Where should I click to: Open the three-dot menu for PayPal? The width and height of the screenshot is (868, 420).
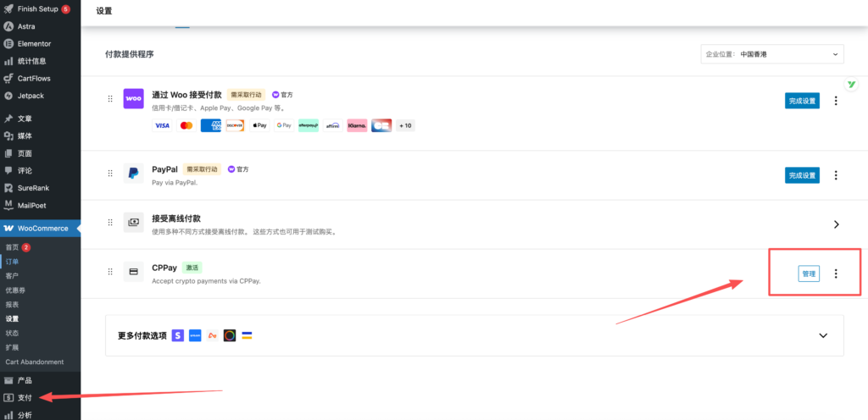pyautogui.click(x=836, y=175)
